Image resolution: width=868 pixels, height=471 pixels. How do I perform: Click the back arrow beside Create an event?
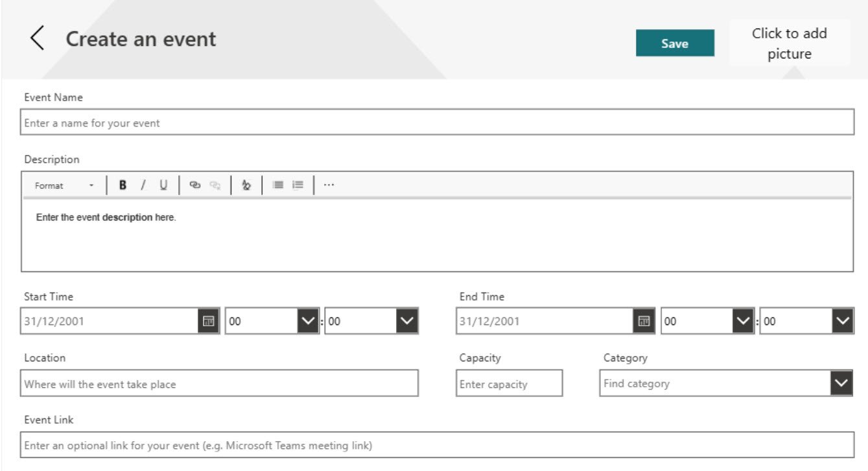tap(38, 39)
